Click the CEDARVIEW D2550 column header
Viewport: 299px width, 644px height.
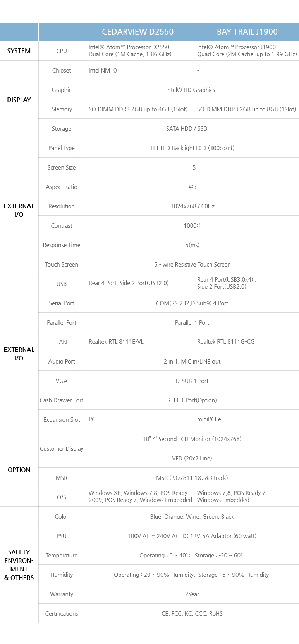click(138, 32)
